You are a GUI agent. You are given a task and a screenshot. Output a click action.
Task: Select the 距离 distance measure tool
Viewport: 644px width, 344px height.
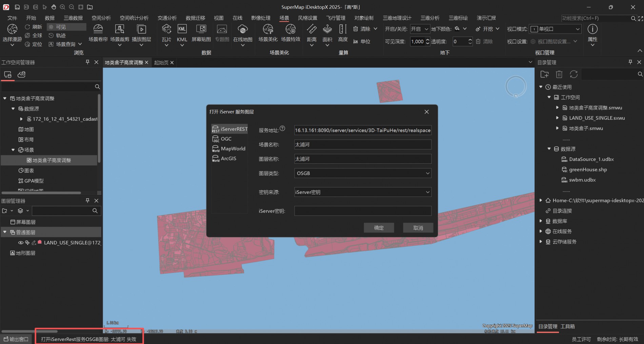click(x=311, y=29)
